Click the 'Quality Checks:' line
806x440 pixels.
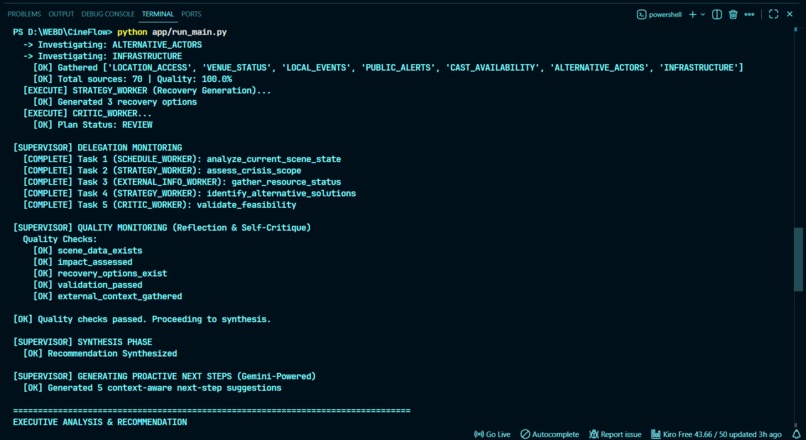(x=60, y=239)
